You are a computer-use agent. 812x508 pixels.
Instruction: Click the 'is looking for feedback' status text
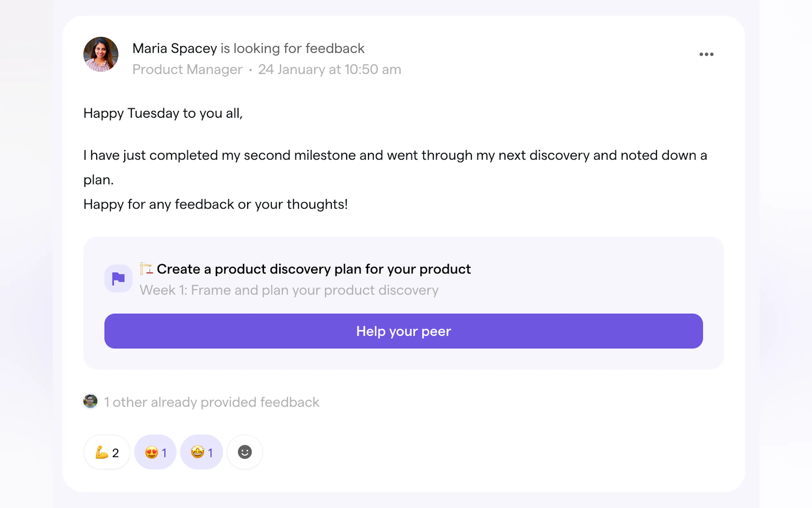pos(293,48)
